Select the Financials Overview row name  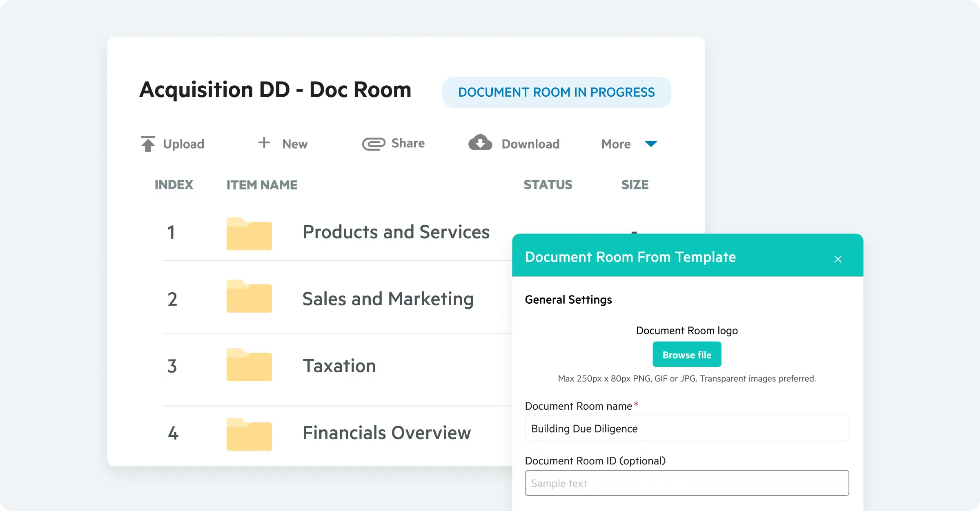tap(387, 433)
